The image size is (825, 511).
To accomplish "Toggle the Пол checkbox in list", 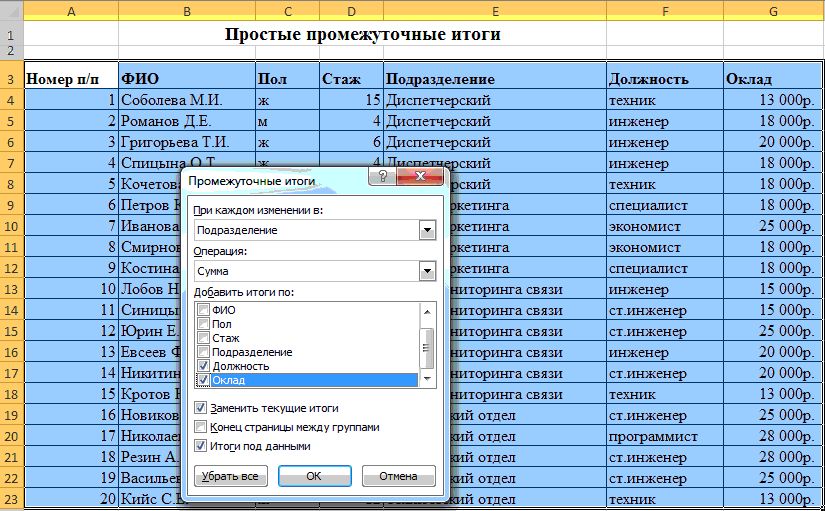I will [x=203, y=324].
